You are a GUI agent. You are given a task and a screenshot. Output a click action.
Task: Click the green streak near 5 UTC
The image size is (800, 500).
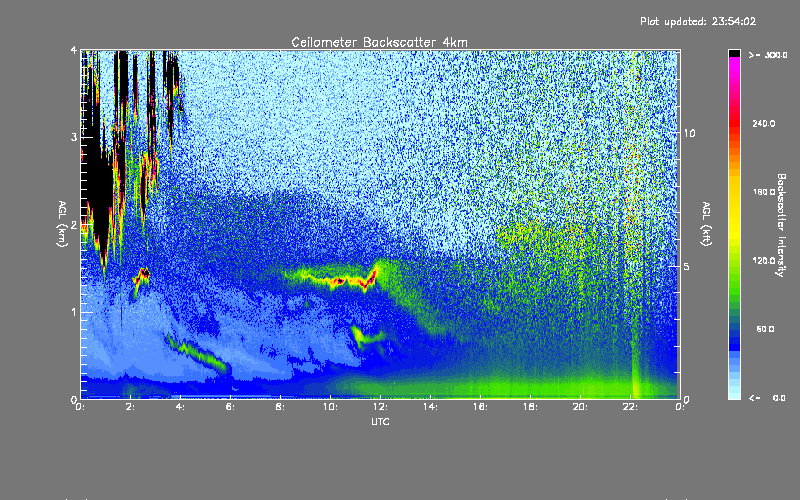pyautogui.click(x=199, y=355)
